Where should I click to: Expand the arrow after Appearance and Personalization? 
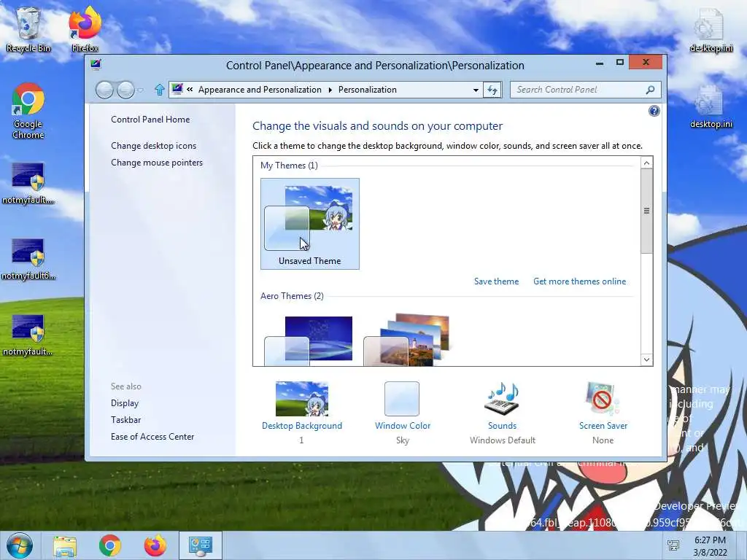point(330,90)
